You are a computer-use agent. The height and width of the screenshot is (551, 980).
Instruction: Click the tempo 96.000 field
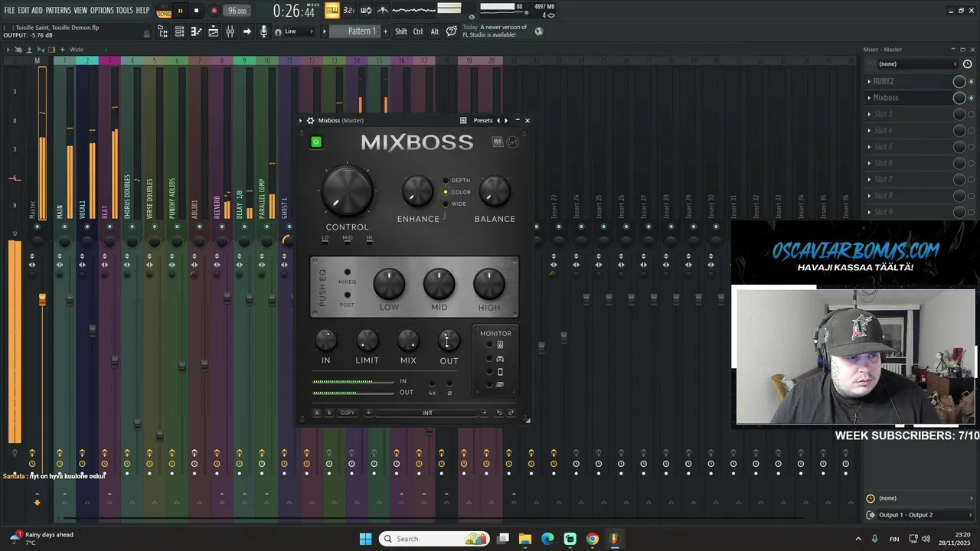pos(237,11)
